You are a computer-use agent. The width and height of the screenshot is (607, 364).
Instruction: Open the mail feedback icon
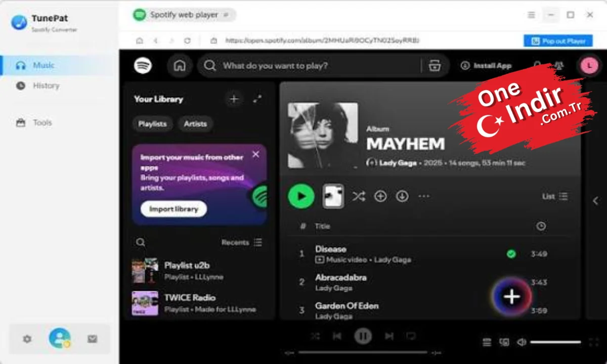click(92, 339)
